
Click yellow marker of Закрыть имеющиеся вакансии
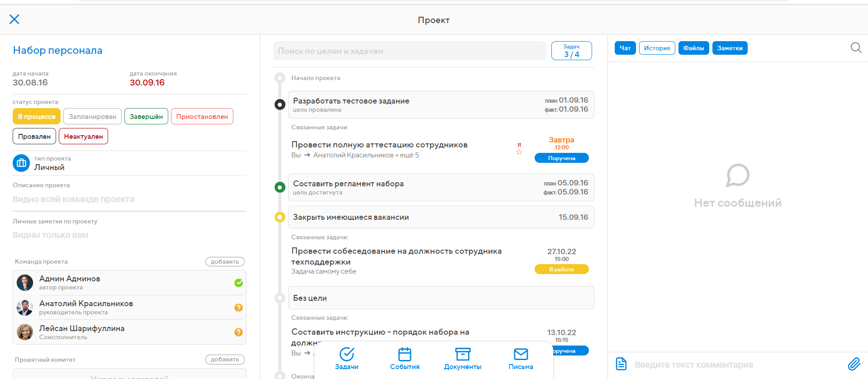[x=280, y=217]
